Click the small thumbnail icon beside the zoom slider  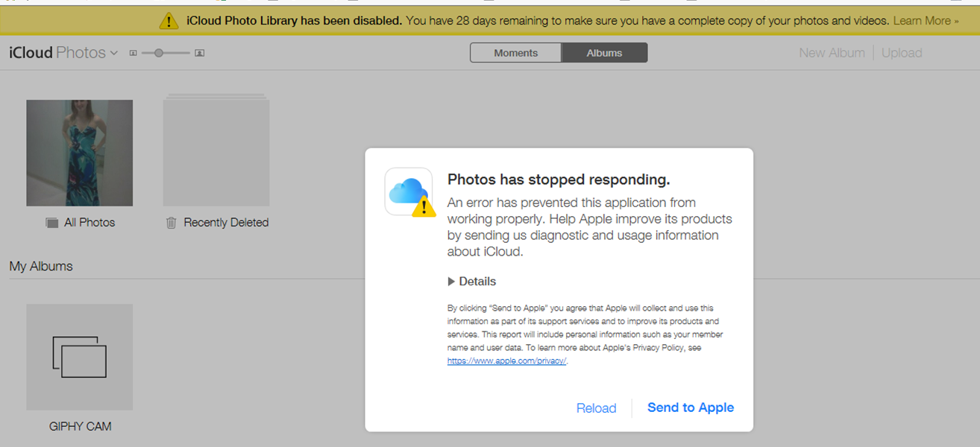point(133,53)
